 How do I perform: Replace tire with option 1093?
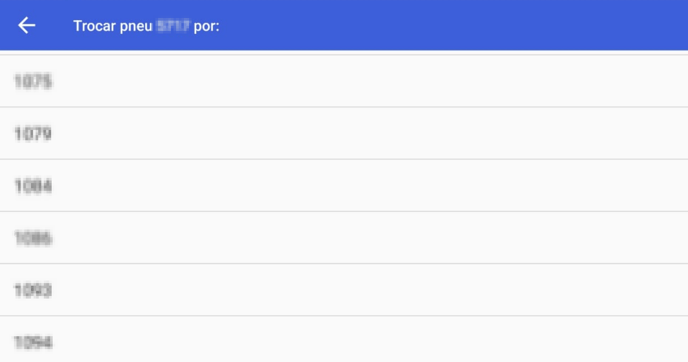tap(344, 290)
